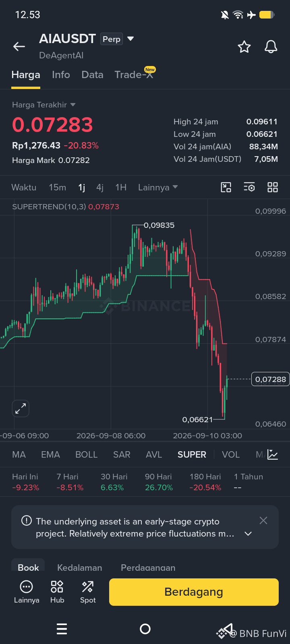Add AIAUSDT to favorites with star icon
Image resolution: width=290 pixels, height=644 pixels.
pos(244,47)
